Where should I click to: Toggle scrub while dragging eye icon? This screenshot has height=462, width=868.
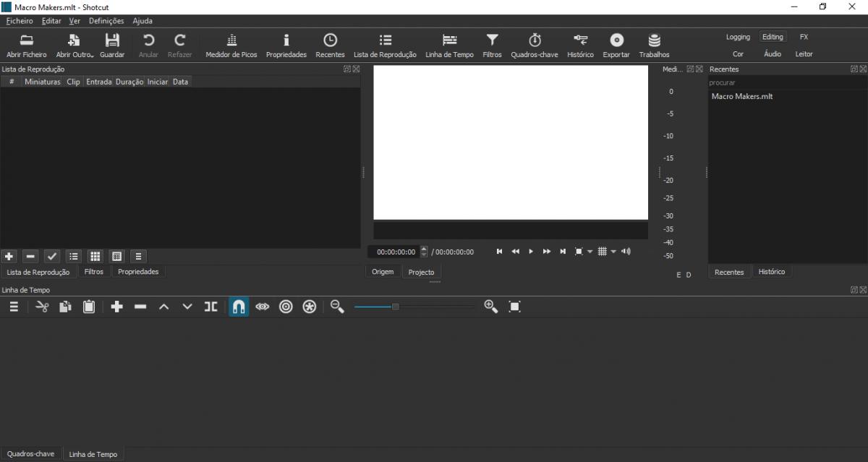[x=263, y=307]
